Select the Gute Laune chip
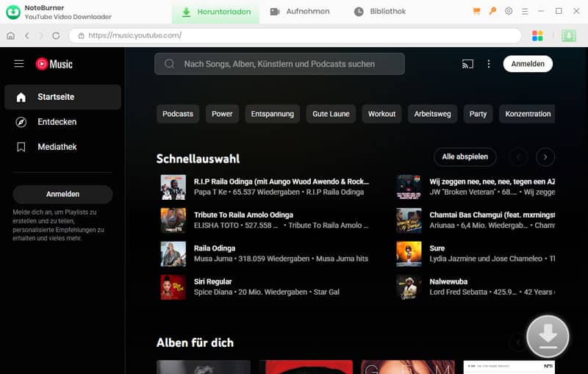This screenshot has width=588, height=374. coord(331,114)
